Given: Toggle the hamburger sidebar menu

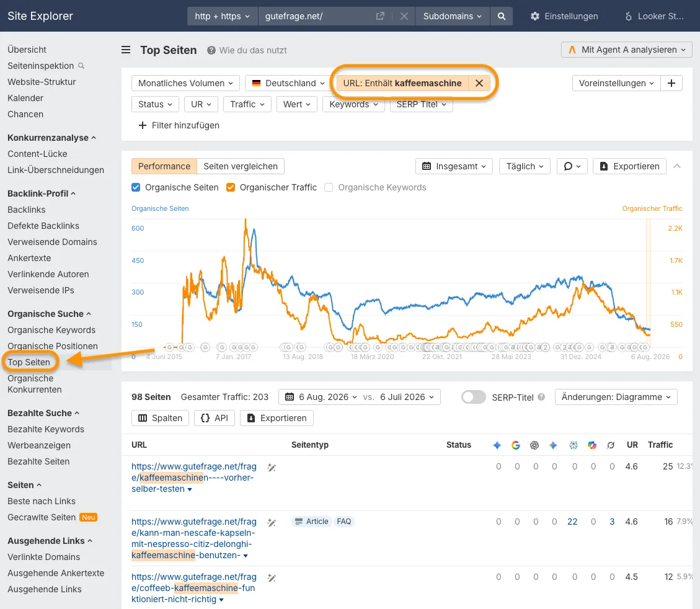Looking at the screenshot, I should [x=126, y=50].
